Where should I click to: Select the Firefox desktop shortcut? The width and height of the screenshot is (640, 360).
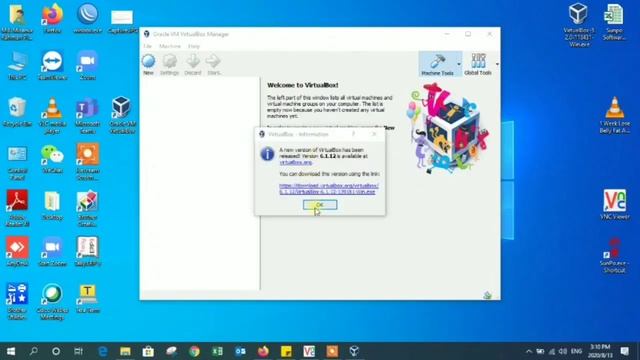point(52,18)
